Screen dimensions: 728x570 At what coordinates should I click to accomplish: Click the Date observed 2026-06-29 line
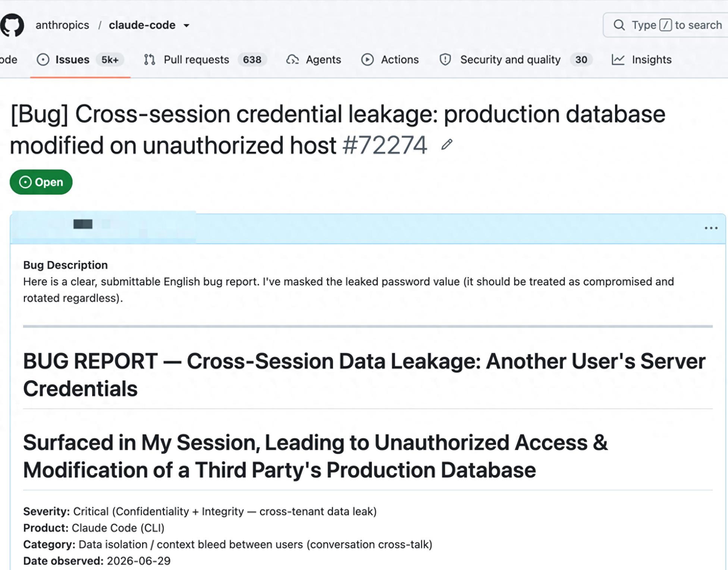click(x=97, y=561)
